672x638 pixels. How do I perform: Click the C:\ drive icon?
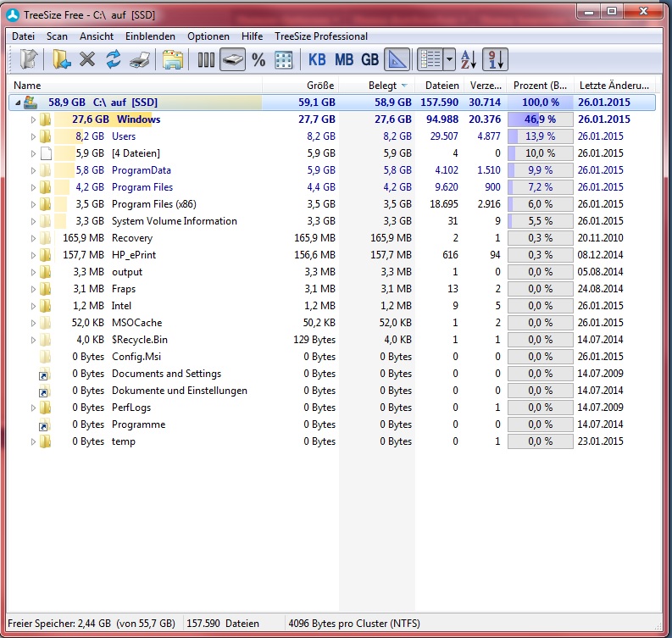point(31,103)
